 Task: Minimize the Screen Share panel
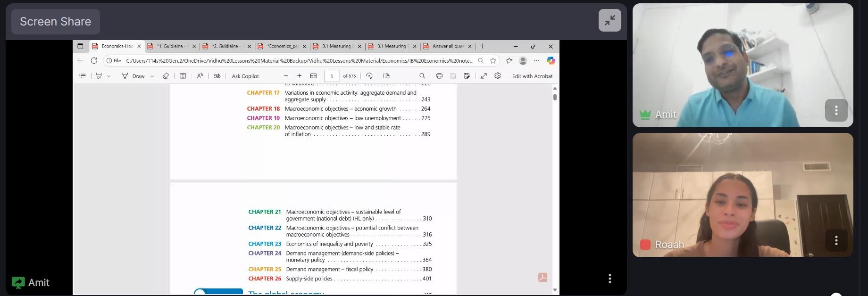click(x=609, y=20)
